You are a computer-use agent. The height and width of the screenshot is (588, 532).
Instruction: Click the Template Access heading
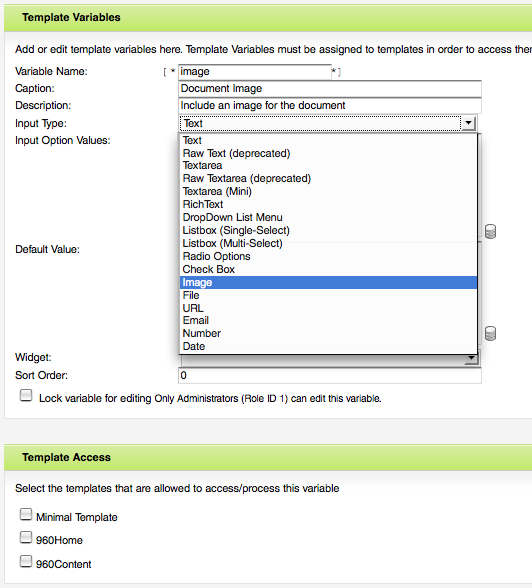66,457
